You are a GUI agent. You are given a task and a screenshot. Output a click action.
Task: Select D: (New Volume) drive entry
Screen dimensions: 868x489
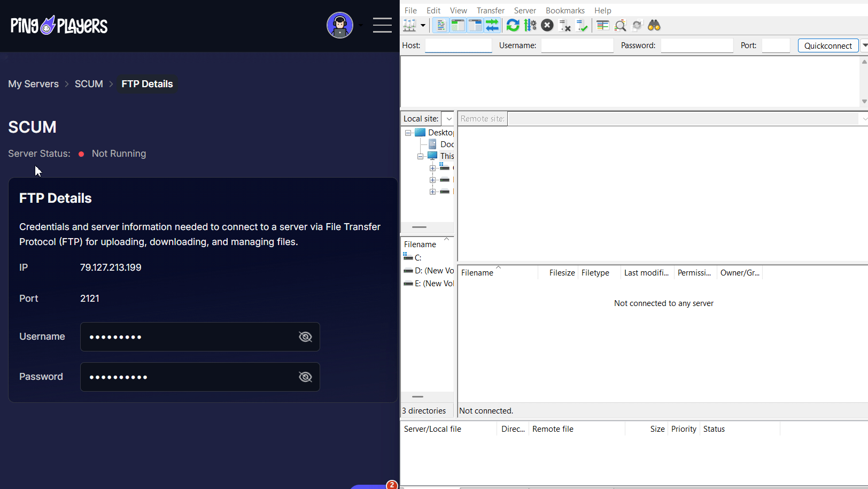[428, 271]
